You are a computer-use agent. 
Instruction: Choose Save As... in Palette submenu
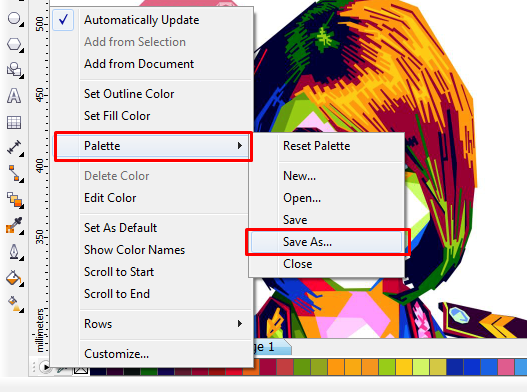[x=327, y=242]
